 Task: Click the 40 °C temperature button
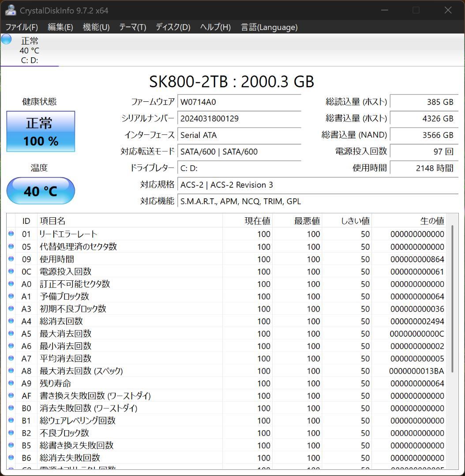(x=41, y=191)
